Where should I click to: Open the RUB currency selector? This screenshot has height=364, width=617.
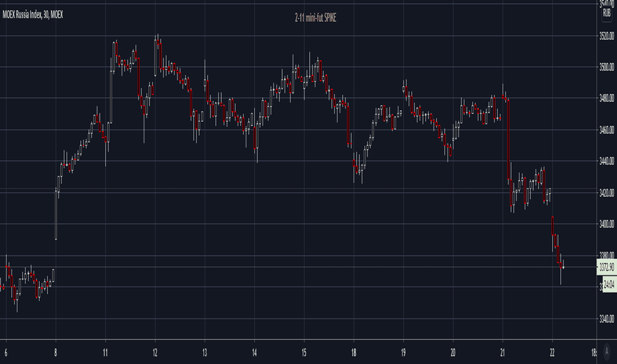tap(607, 13)
